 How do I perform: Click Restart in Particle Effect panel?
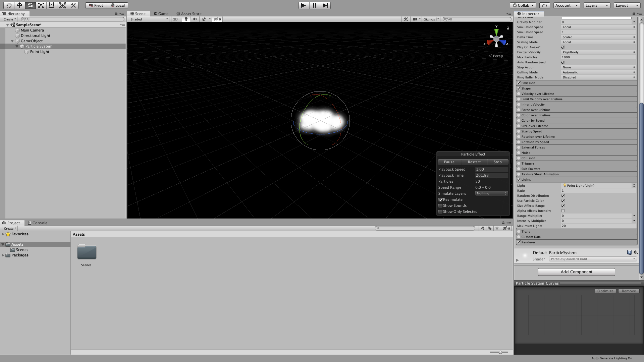coord(474,162)
